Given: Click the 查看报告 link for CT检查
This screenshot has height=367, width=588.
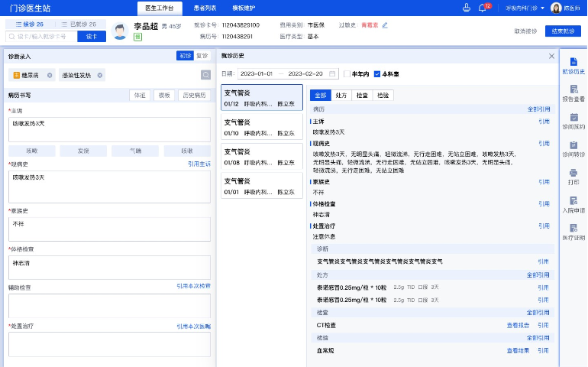Looking at the screenshot, I should coord(517,325).
